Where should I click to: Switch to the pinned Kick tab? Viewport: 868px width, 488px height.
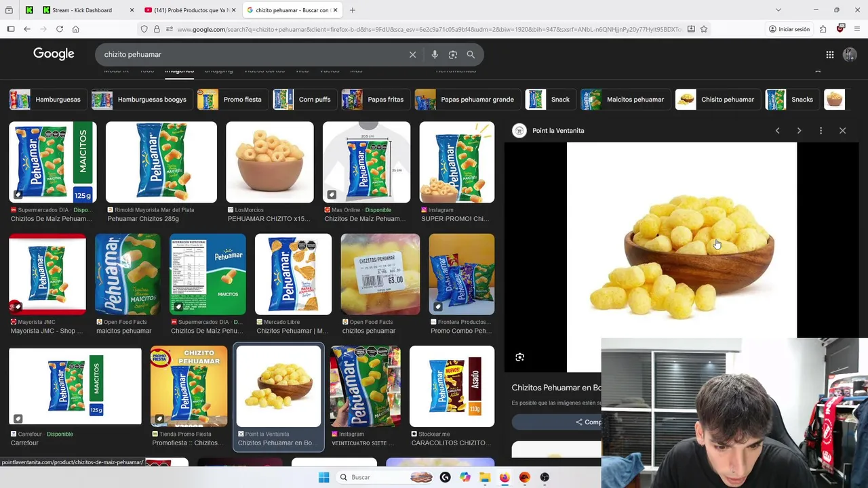(x=29, y=10)
